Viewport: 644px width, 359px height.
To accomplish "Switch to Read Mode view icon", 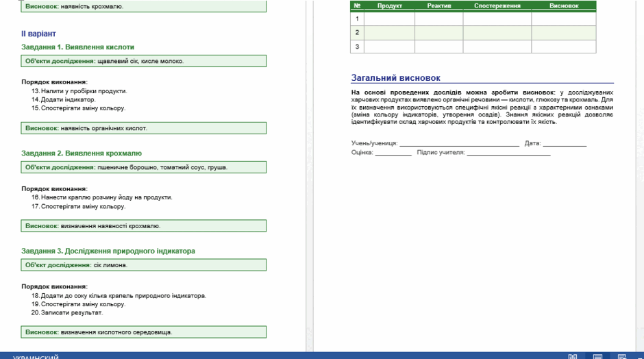I will coord(572,356).
